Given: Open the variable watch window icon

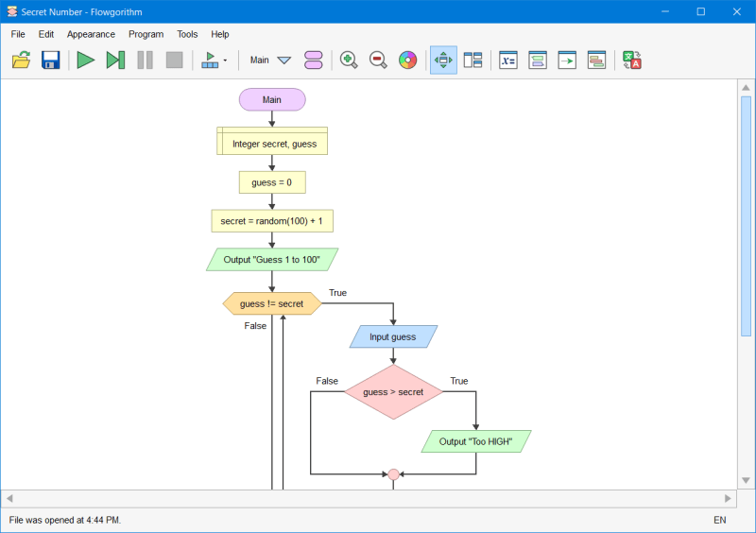Looking at the screenshot, I should pos(508,60).
